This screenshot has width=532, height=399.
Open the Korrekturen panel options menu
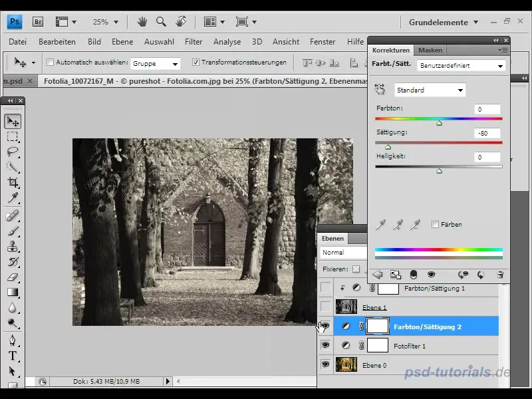[x=503, y=51]
